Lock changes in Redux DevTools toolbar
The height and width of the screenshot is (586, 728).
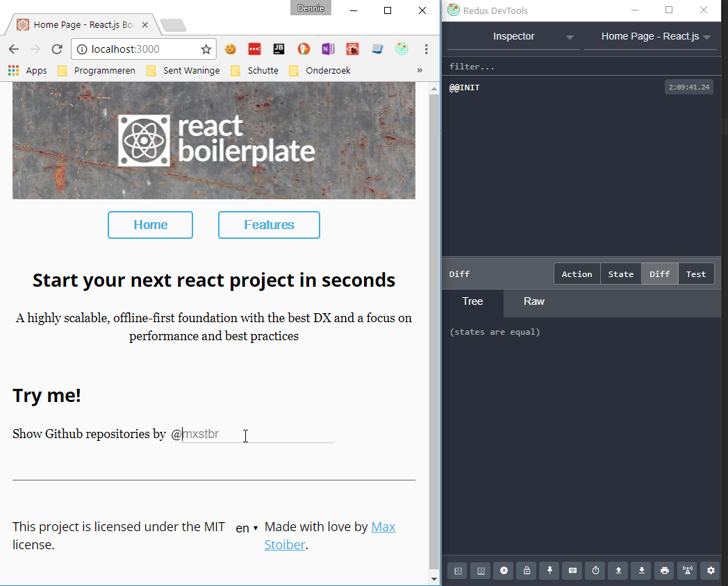[x=526, y=571]
